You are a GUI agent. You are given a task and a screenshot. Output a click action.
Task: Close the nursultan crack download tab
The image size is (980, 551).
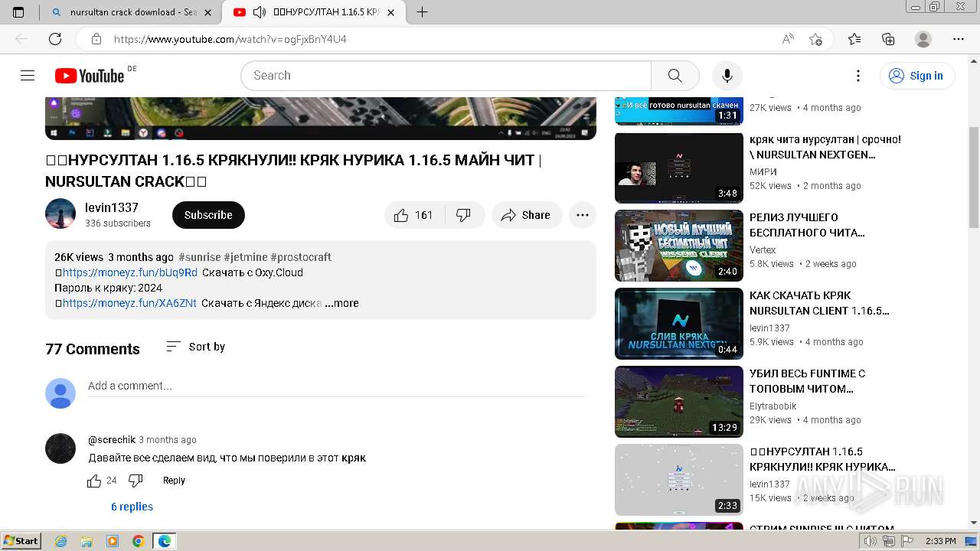207,12
